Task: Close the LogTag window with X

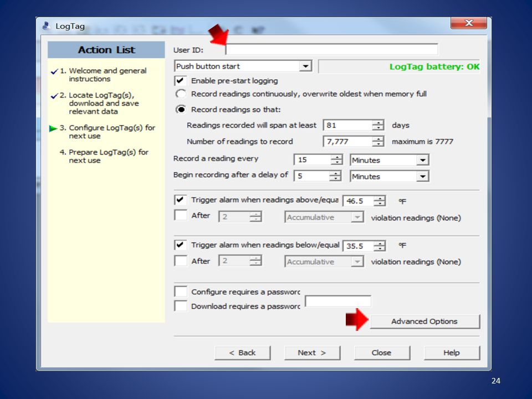Action: tap(469, 23)
